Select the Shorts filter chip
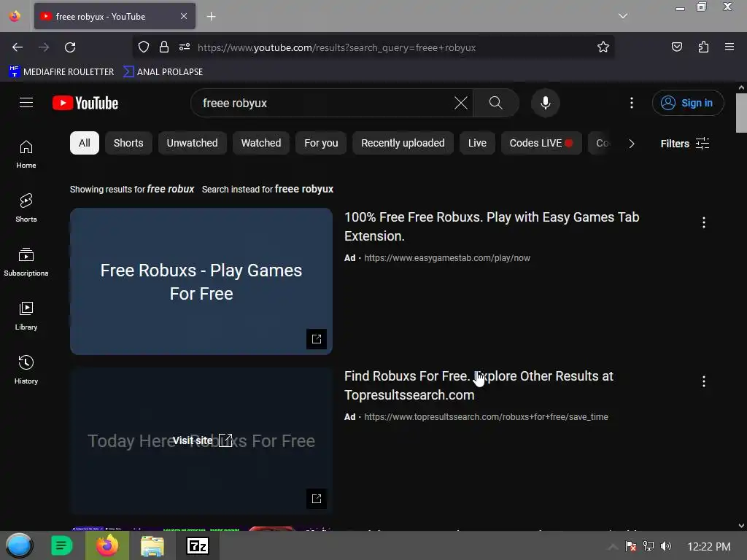 click(128, 143)
